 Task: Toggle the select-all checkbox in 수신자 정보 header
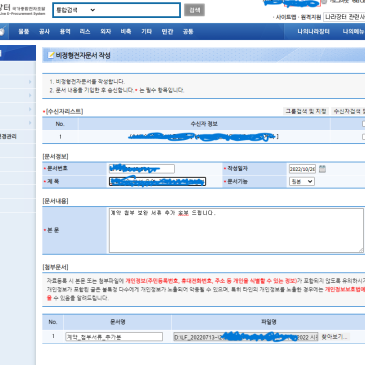pyautogui.click(x=363, y=124)
